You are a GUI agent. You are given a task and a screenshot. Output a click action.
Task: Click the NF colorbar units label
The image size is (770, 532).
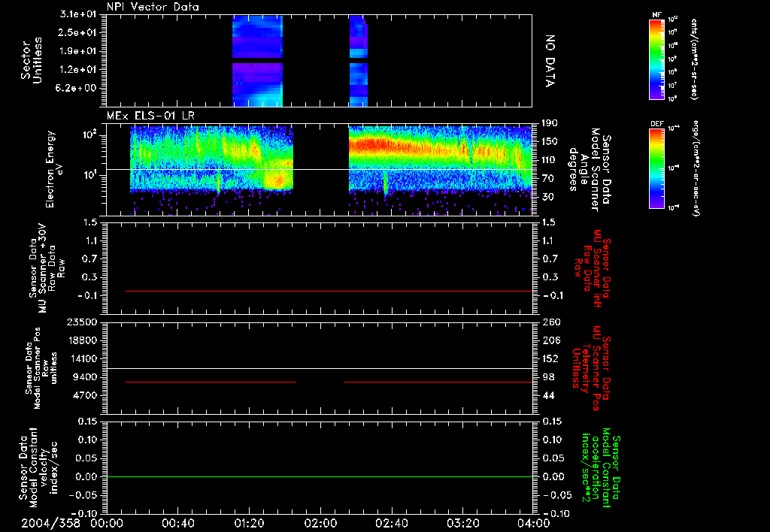click(x=694, y=59)
